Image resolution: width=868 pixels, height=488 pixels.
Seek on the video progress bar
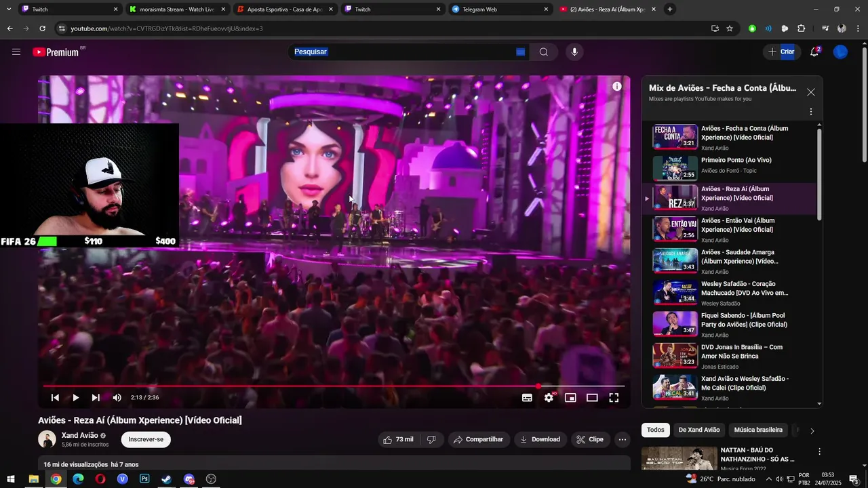tap(334, 386)
